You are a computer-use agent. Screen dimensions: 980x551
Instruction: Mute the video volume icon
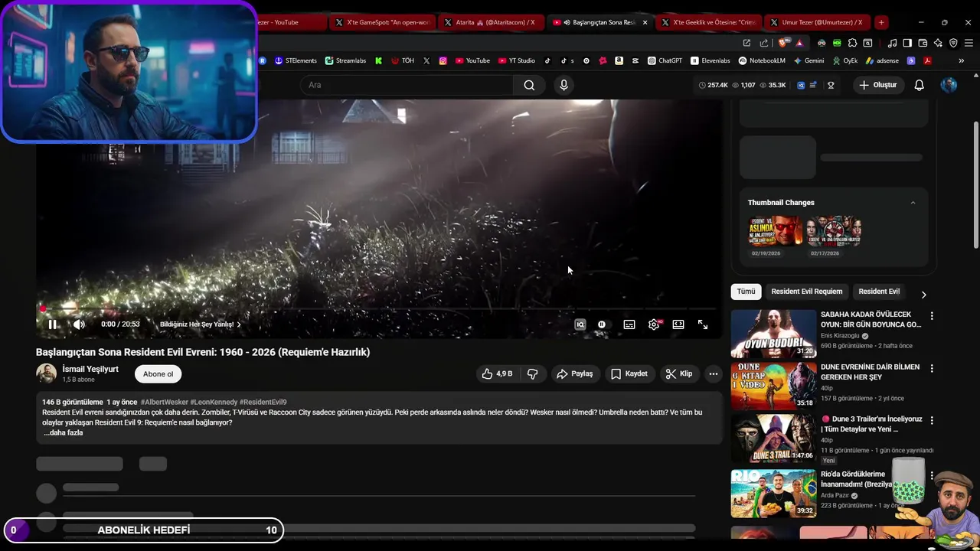[x=79, y=324]
